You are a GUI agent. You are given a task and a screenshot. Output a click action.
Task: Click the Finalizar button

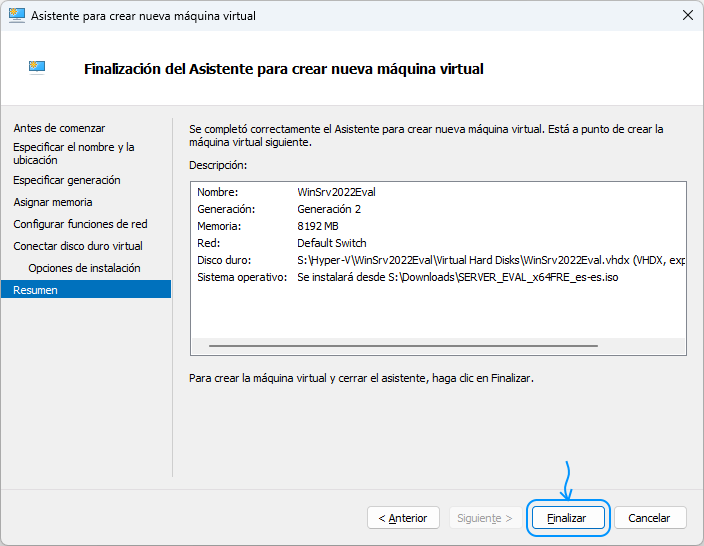click(568, 518)
